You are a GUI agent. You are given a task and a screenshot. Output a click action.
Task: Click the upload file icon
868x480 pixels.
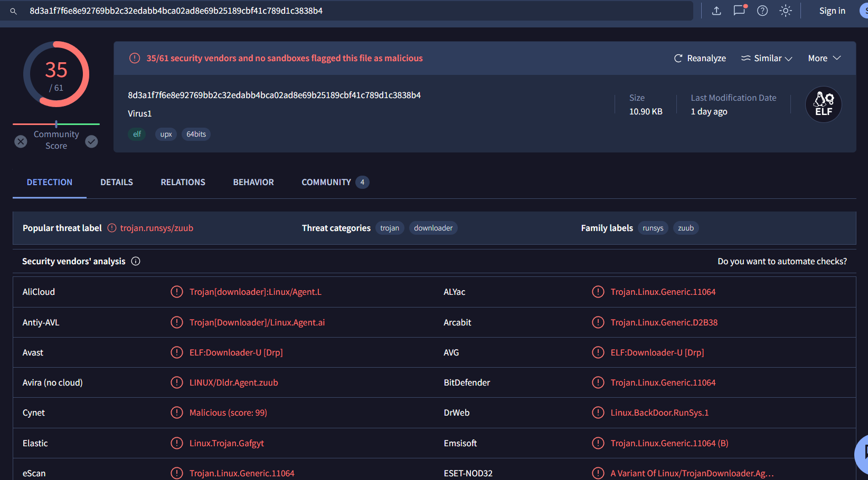coord(716,11)
